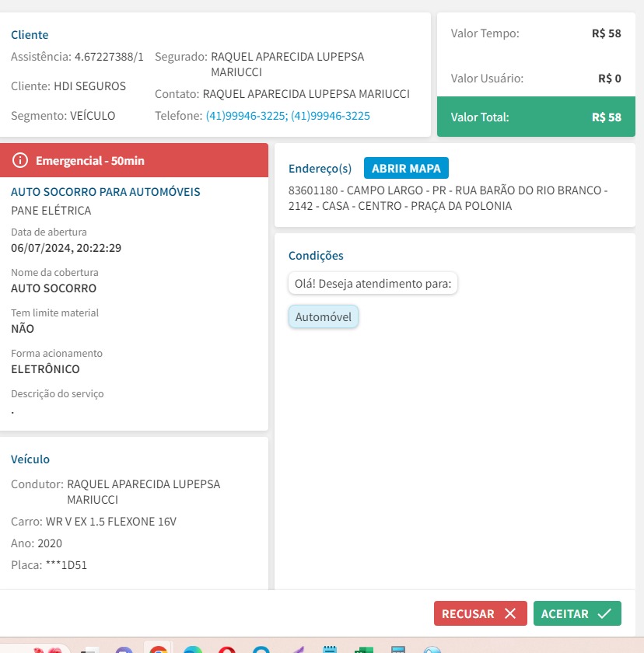Refuse the service request with RECUSAR
The width and height of the screenshot is (644, 653).
[481, 613]
